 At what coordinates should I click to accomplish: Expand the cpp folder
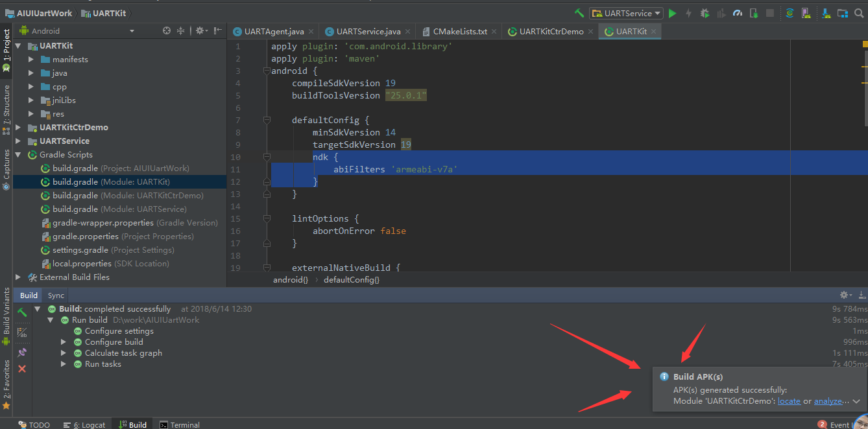click(31, 87)
